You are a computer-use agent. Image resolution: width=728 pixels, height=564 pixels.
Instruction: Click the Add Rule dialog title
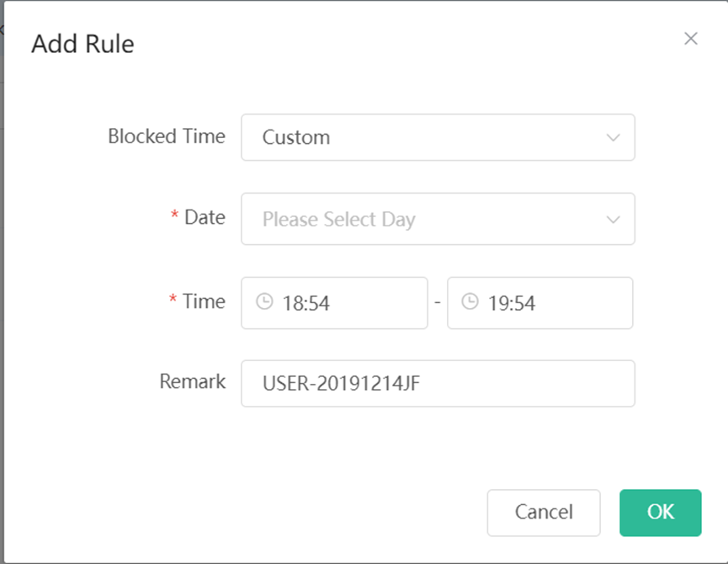[x=82, y=44]
